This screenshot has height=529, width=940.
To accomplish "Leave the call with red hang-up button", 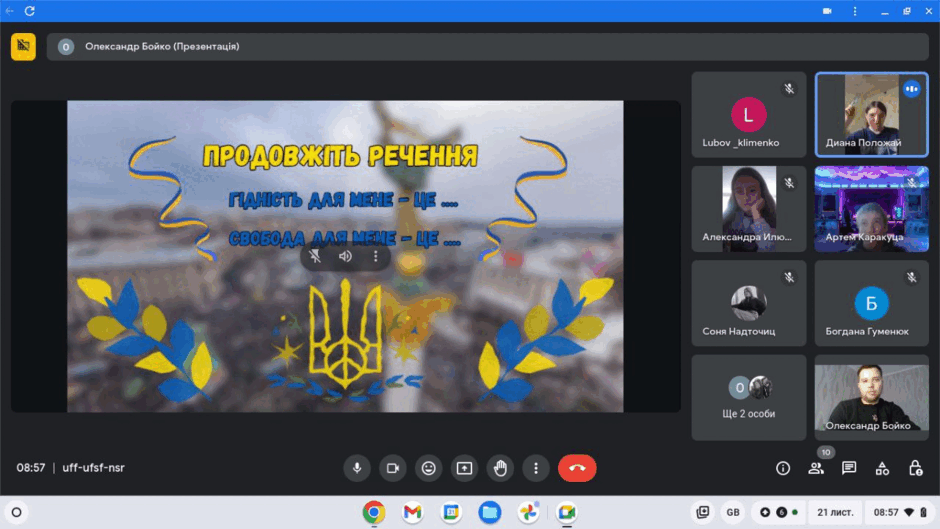I will point(577,468).
